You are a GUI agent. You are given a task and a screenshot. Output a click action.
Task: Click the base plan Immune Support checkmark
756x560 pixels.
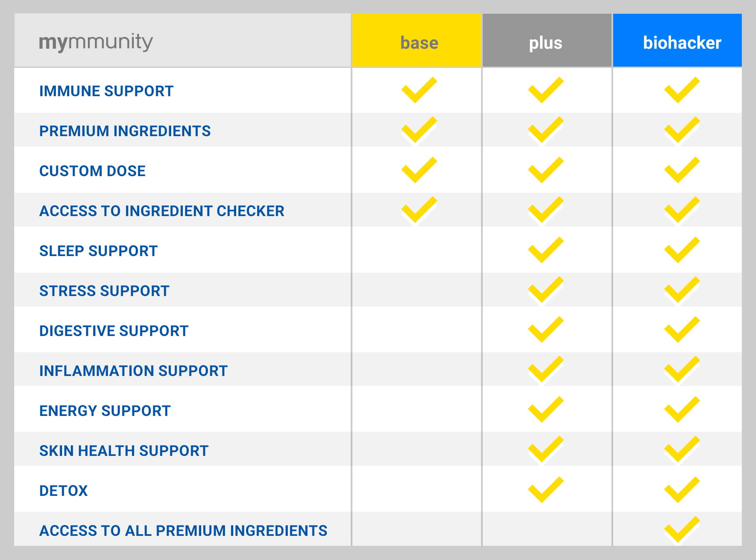419,90
